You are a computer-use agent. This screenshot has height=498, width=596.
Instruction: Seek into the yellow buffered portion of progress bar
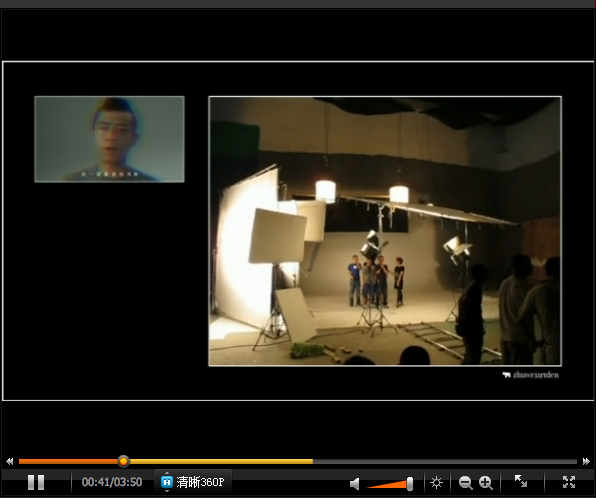(x=220, y=462)
